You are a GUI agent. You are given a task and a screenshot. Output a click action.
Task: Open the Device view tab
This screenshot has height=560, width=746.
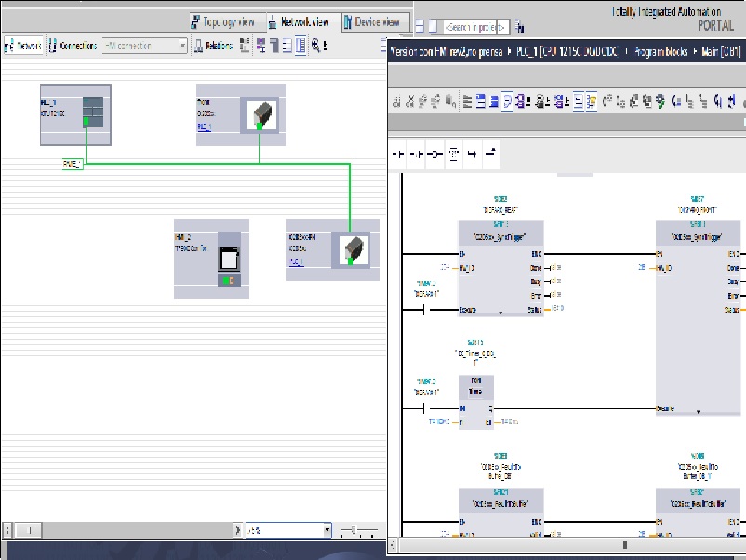(x=377, y=21)
